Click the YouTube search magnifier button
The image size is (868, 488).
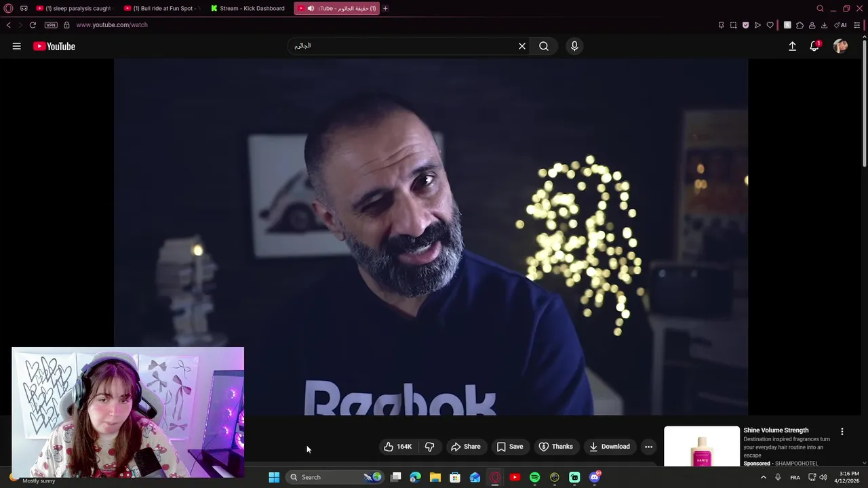click(544, 46)
